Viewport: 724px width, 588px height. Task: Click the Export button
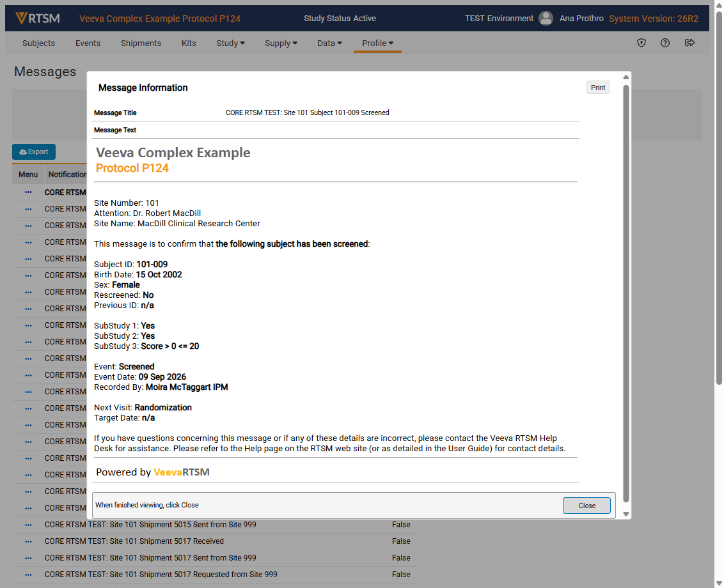34,152
